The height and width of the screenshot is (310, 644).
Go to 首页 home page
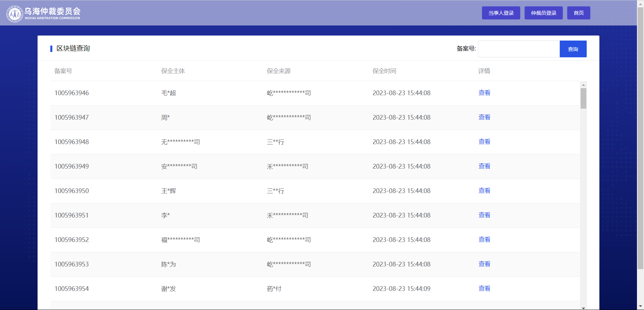click(579, 13)
